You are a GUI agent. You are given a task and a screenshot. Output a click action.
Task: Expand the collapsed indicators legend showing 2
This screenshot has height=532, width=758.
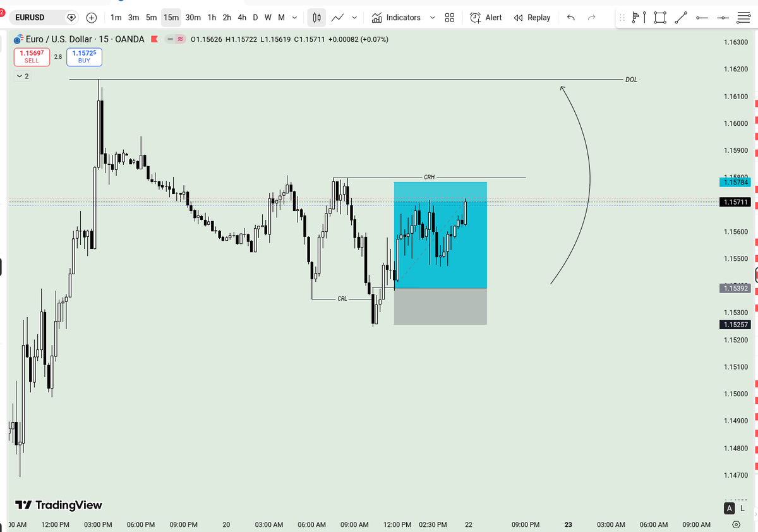click(x=22, y=76)
